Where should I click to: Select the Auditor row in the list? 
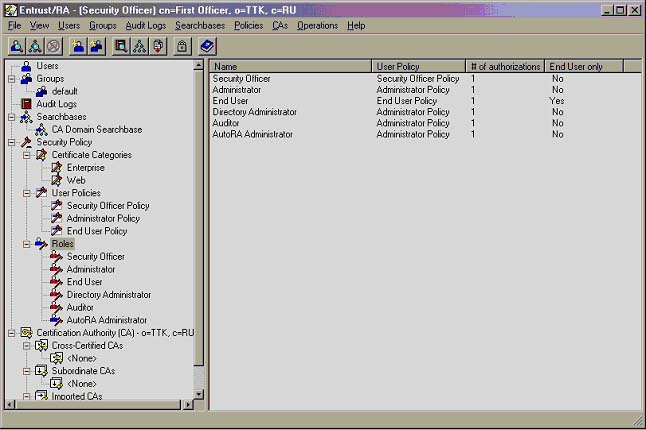click(425, 123)
